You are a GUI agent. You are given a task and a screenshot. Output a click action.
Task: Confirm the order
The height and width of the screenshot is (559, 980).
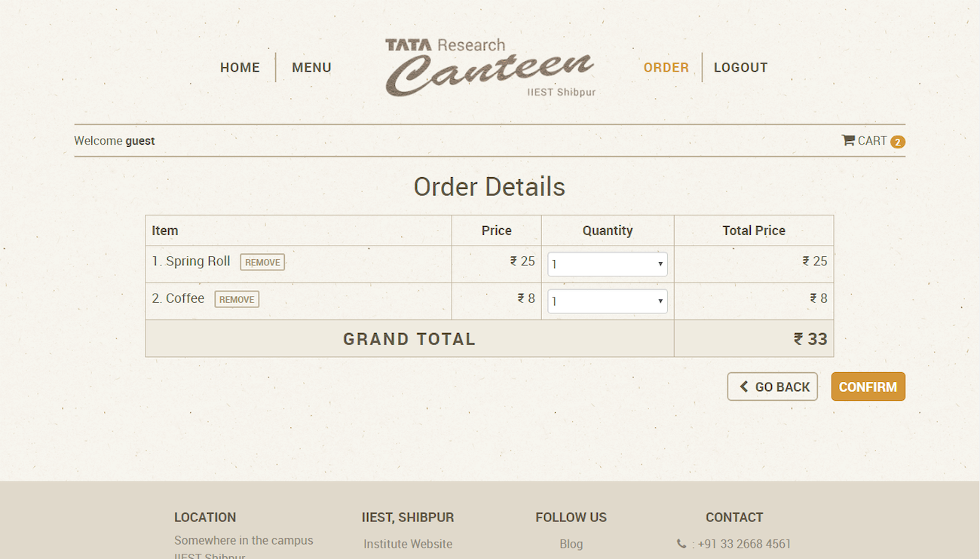pos(868,386)
